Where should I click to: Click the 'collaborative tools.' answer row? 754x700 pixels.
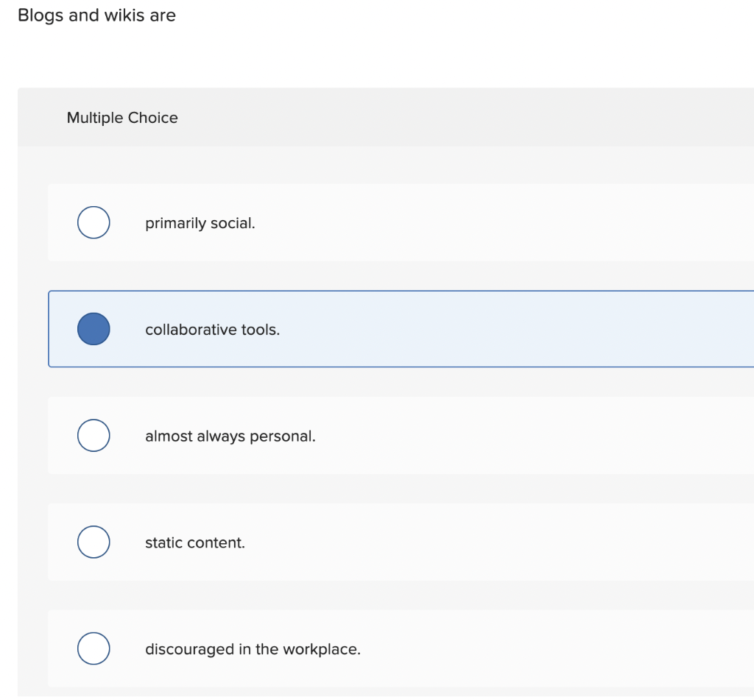coord(368,329)
